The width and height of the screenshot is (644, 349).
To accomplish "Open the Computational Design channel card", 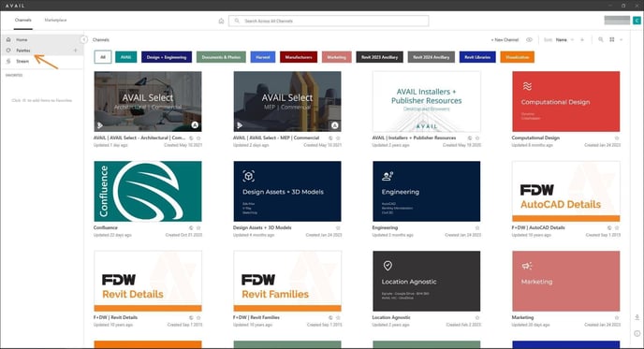I will [x=566, y=101].
